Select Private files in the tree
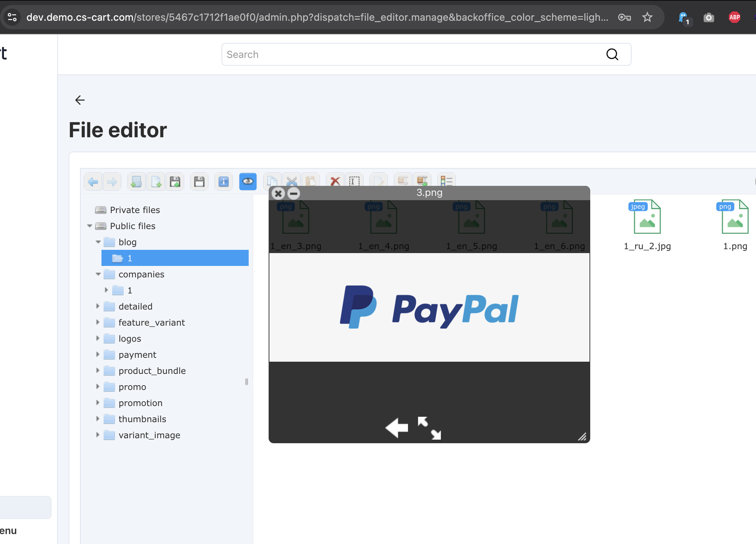 point(135,210)
